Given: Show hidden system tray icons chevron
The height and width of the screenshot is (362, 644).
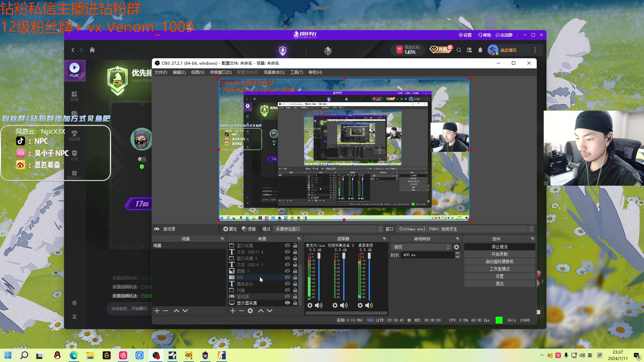Looking at the screenshot, I should (x=542, y=355).
